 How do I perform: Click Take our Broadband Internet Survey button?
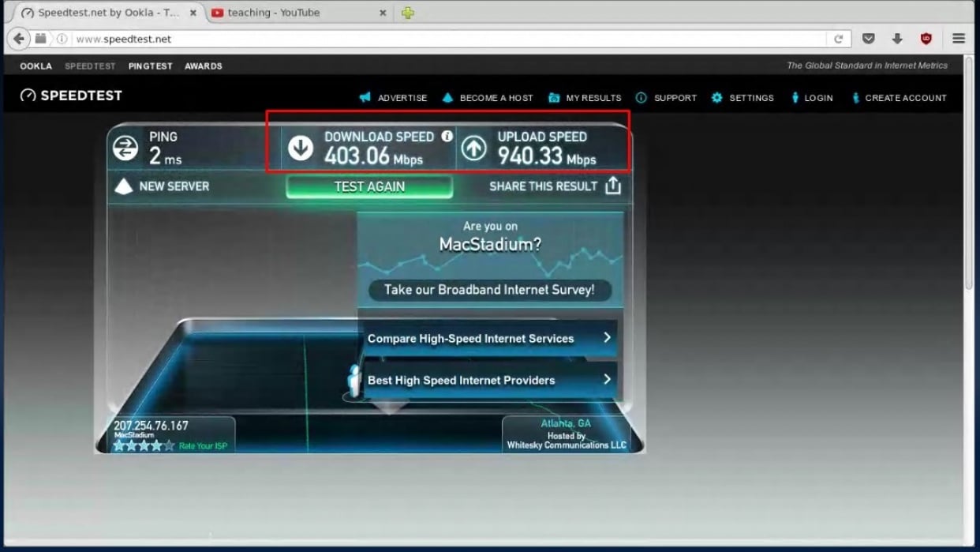(x=489, y=290)
